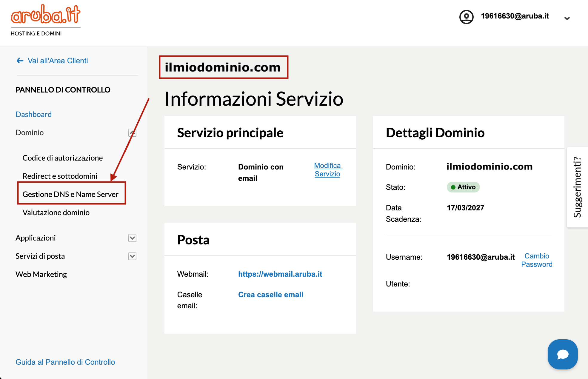Viewport: 588px width, 379px height.
Task: Expand the Applicazioni section arrow
Action: coord(132,238)
